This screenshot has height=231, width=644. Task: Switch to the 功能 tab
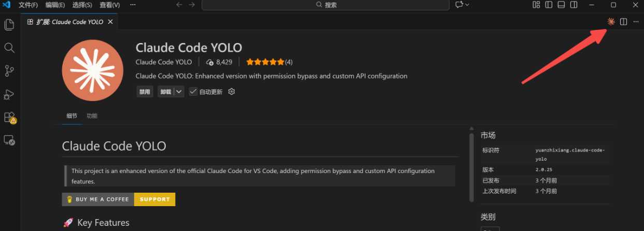(92, 116)
